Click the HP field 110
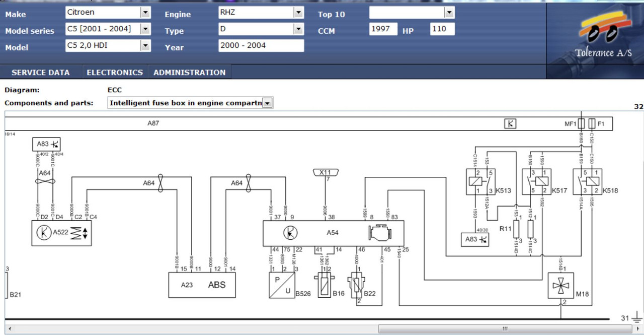Viewport: 644px width, 336px height. 442,29
